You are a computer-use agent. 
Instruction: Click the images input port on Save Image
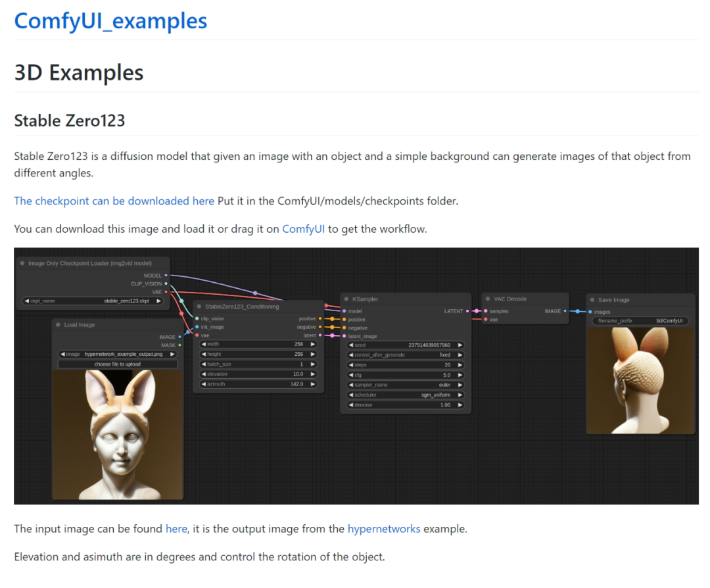(x=590, y=312)
